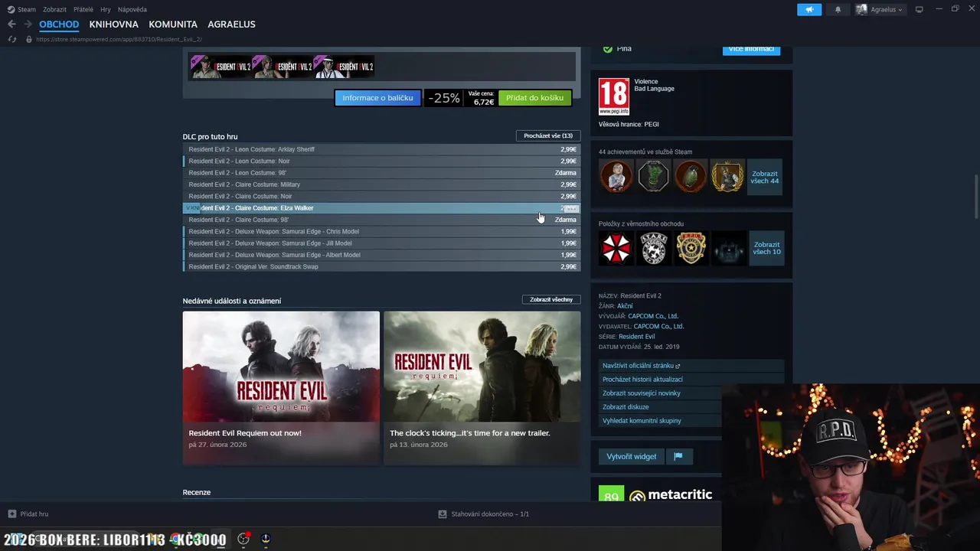Image resolution: width=980 pixels, height=551 pixels.
Task: Open DLC Samurai Edge - Chris Model
Action: click(381, 231)
